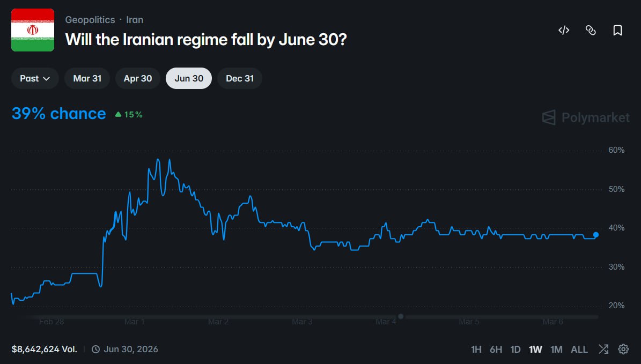Set chart range to 6H
641x364 pixels.
pos(496,350)
